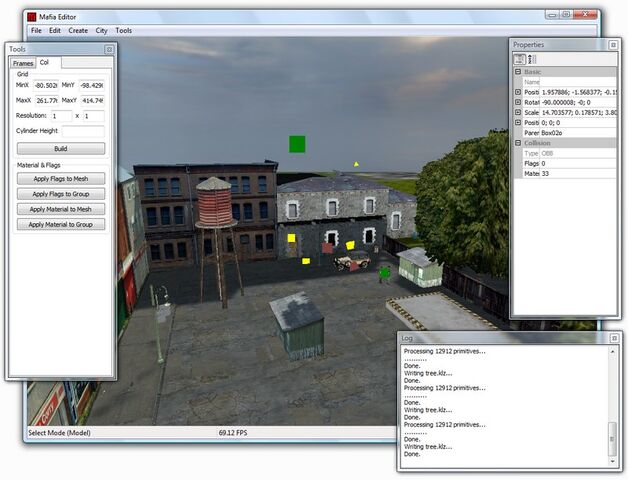
Task: Select the light green hut beside the tree
Action: click(420, 267)
